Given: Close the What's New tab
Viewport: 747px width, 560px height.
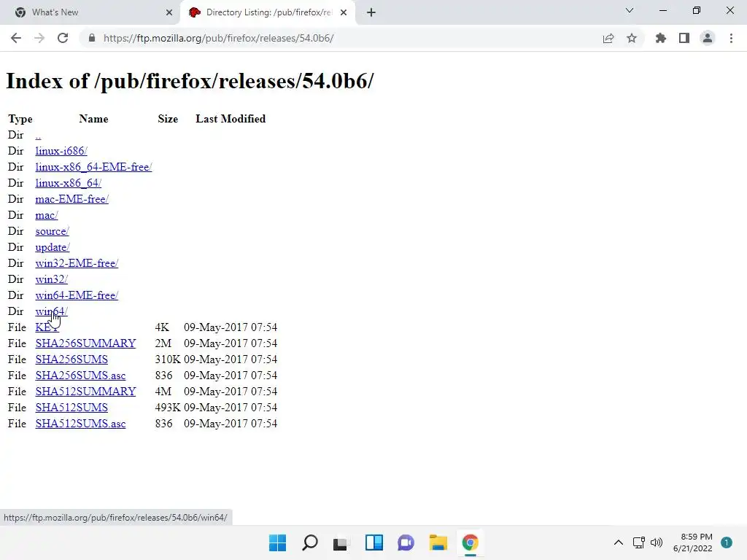Looking at the screenshot, I should pos(169,12).
